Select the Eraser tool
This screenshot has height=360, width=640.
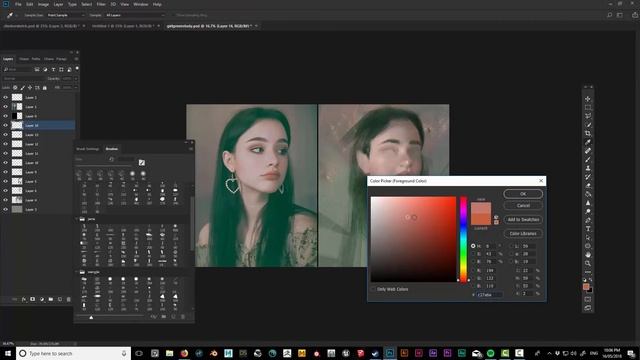pos(588,186)
